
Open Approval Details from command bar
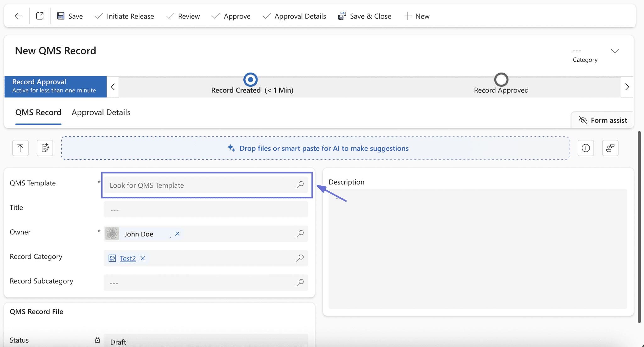click(x=294, y=16)
